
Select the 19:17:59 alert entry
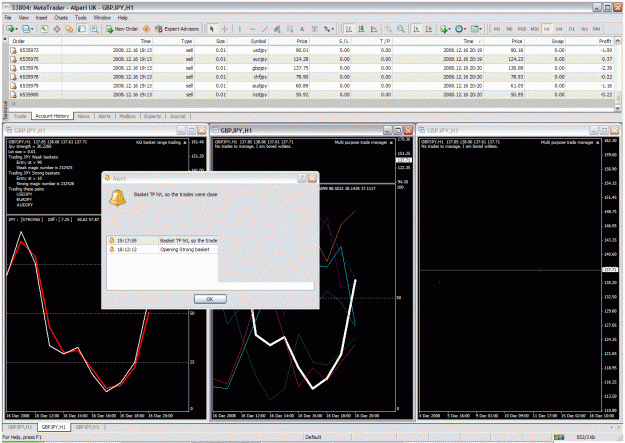pos(162,240)
